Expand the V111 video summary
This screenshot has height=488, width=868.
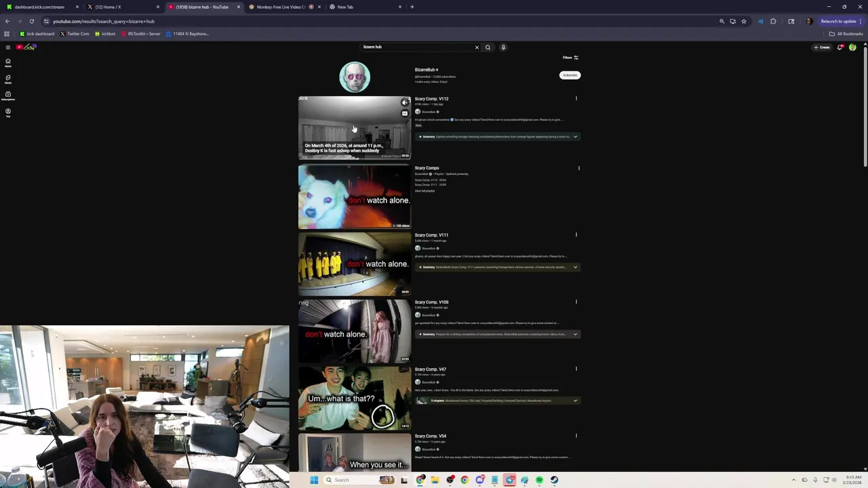(x=575, y=267)
